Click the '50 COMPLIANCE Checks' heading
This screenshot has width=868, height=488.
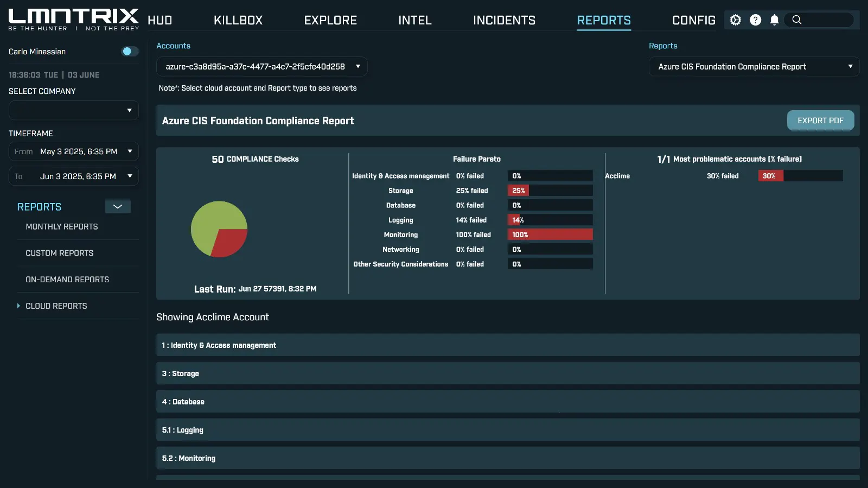pyautogui.click(x=255, y=159)
